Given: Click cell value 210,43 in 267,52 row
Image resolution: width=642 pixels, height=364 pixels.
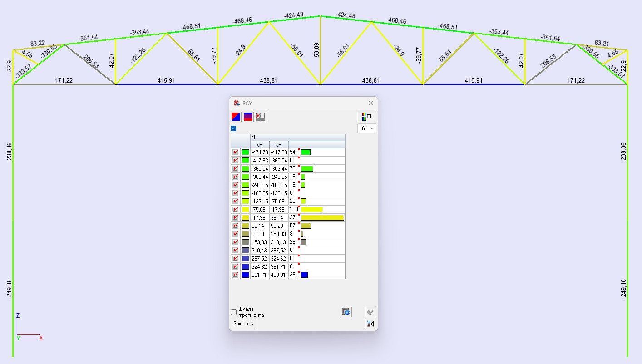Looking at the screenshot, I should (260, 251).
